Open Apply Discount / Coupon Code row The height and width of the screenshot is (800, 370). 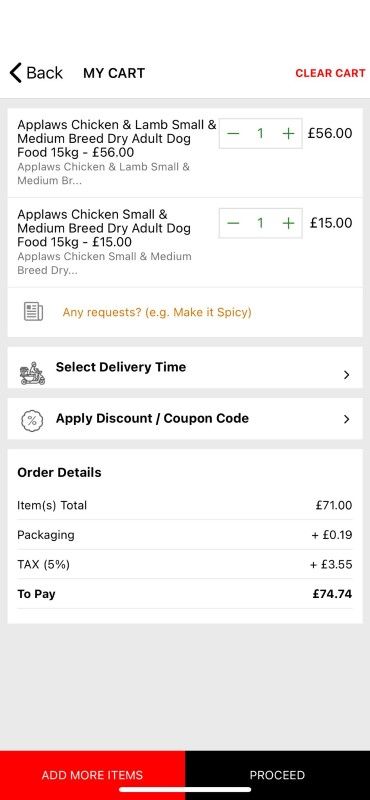[185, 419]
